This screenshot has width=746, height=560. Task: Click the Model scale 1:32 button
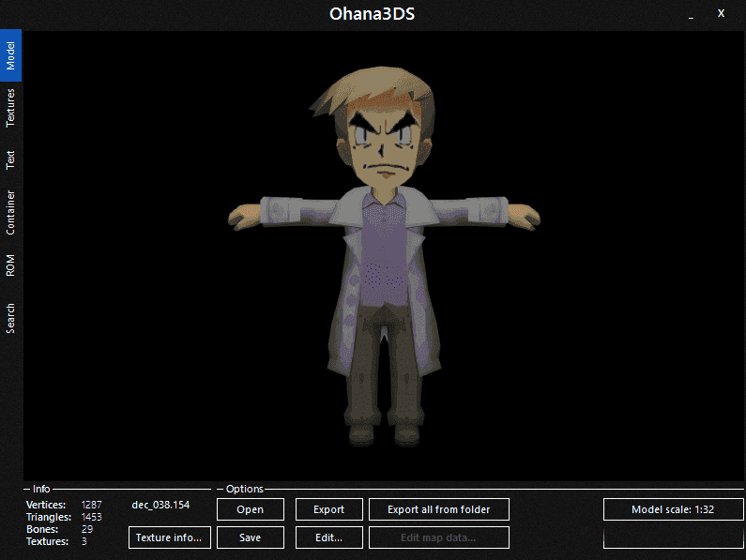(x=673, y=509)
